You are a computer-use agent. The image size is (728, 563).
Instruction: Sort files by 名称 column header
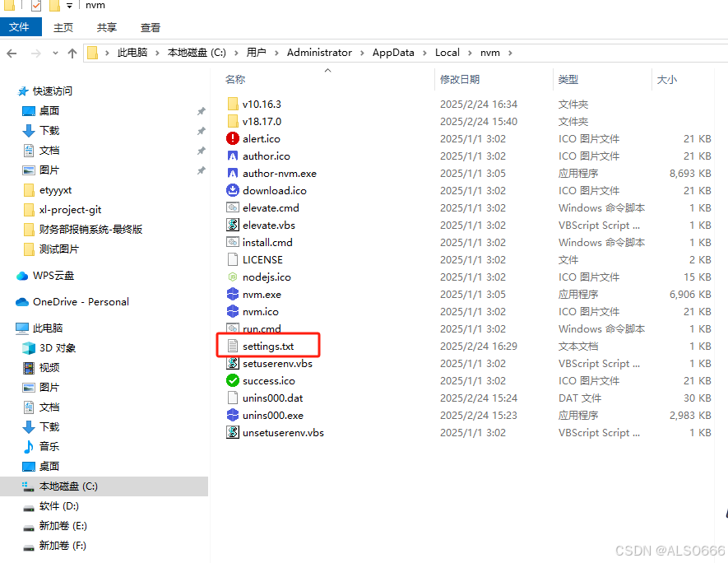tap(235, 80)
